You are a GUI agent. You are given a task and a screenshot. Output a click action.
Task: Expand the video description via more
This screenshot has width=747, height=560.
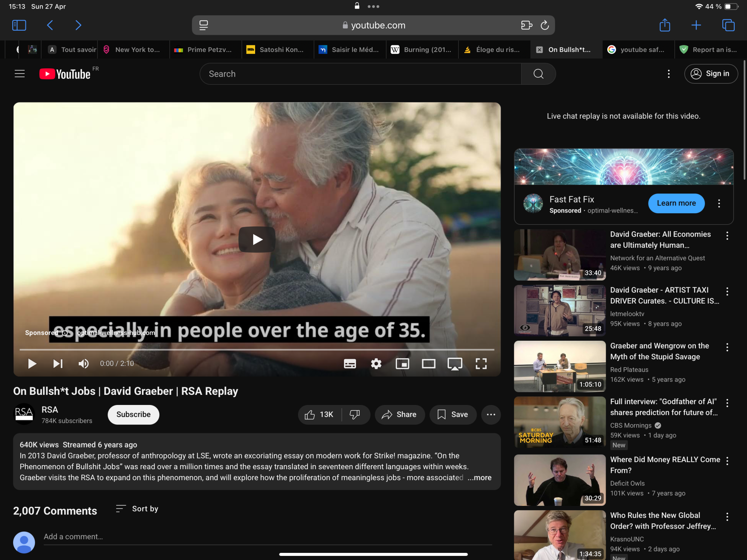click(x=480, y=477)
